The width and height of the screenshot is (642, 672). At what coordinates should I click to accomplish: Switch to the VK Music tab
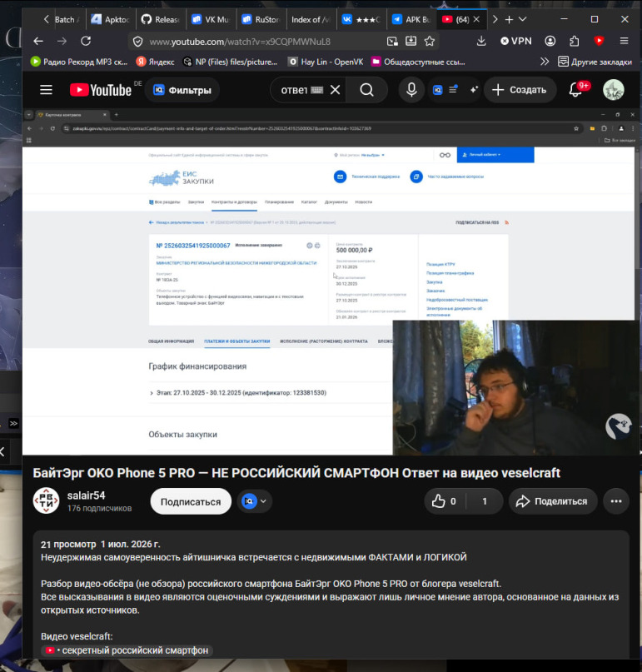(x=211, y=20)
